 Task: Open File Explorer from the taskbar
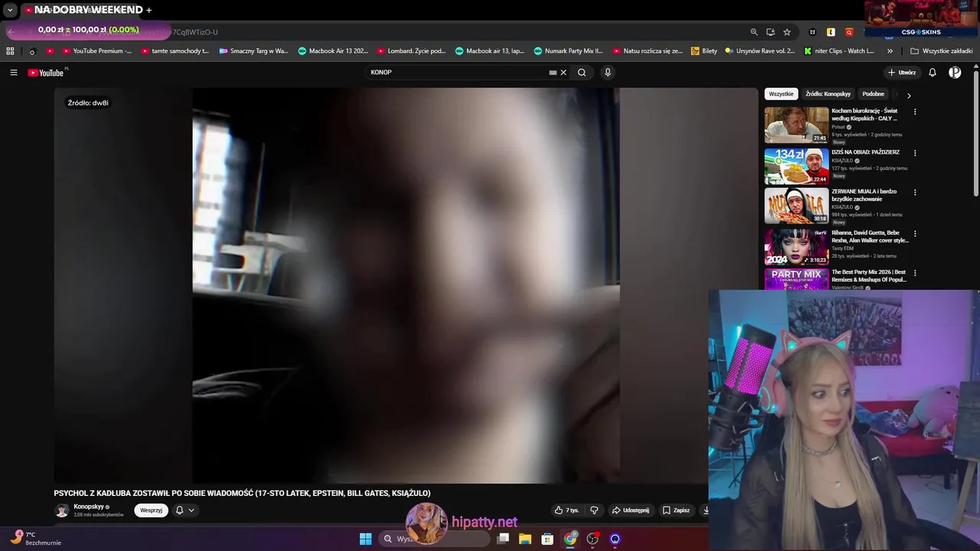coord(525,539)
